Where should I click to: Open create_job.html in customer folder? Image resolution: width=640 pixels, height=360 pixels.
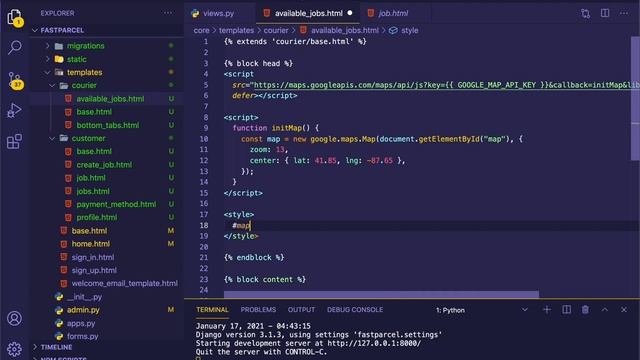pos(104,165)
